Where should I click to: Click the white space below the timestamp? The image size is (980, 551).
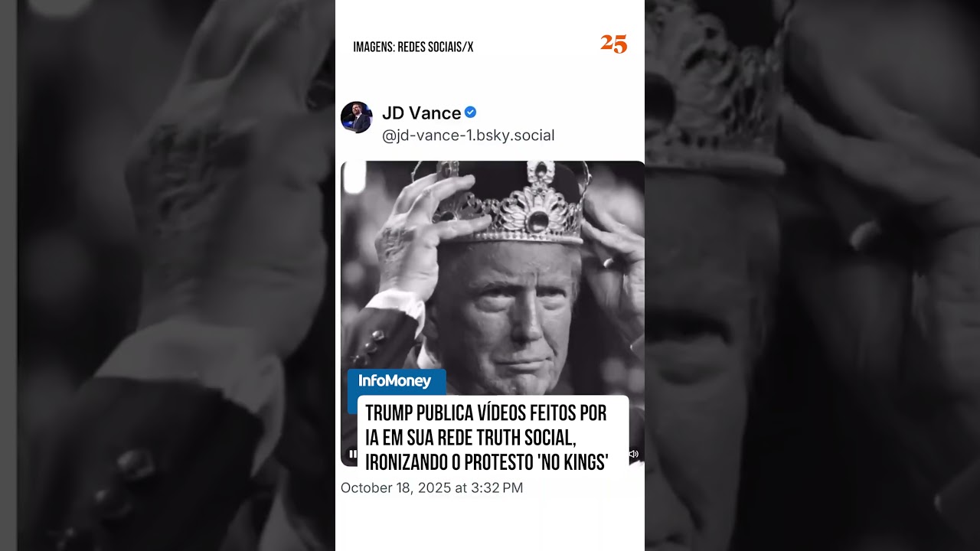point(490,524)
